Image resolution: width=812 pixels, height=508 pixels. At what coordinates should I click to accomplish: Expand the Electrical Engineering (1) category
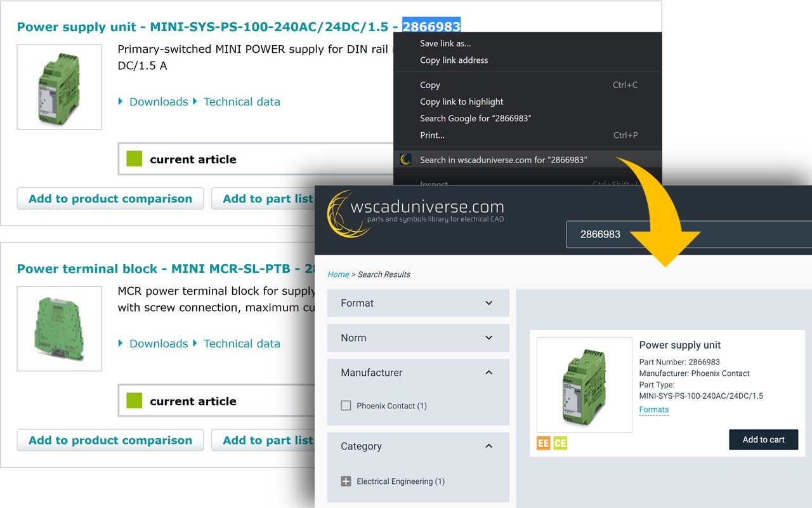tap(346, 481)
